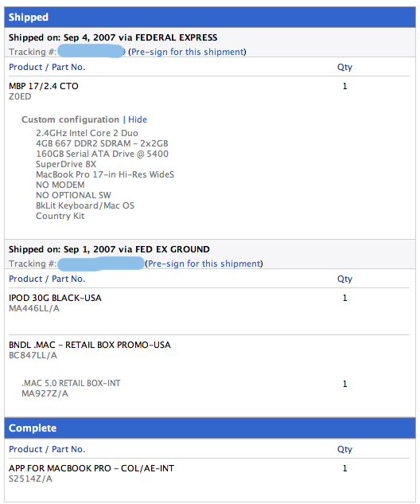Click Custom configuration label
This screenshot has height=504, width=420.
[70, 119]
